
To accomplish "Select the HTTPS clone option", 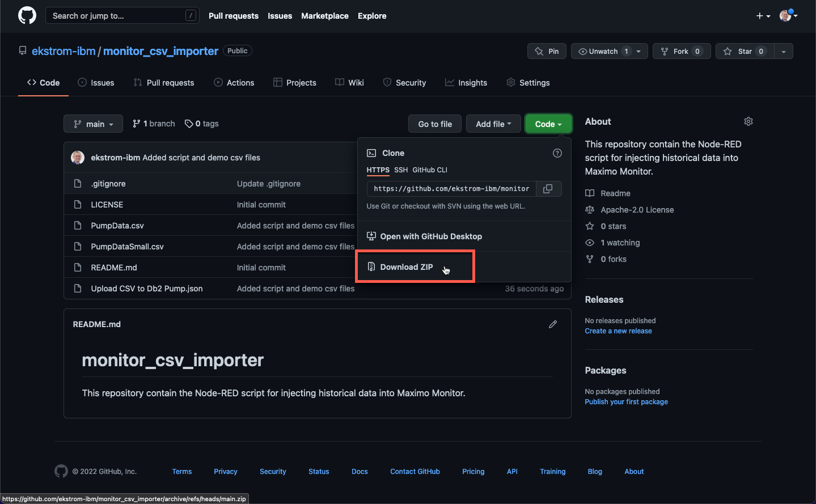I will [x=378, y=170].
